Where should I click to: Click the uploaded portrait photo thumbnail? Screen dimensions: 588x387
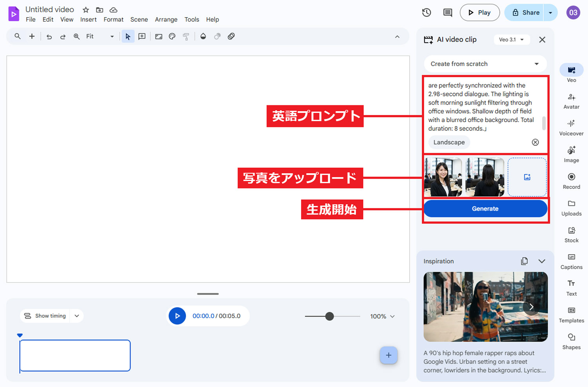(x=443, y=177)
